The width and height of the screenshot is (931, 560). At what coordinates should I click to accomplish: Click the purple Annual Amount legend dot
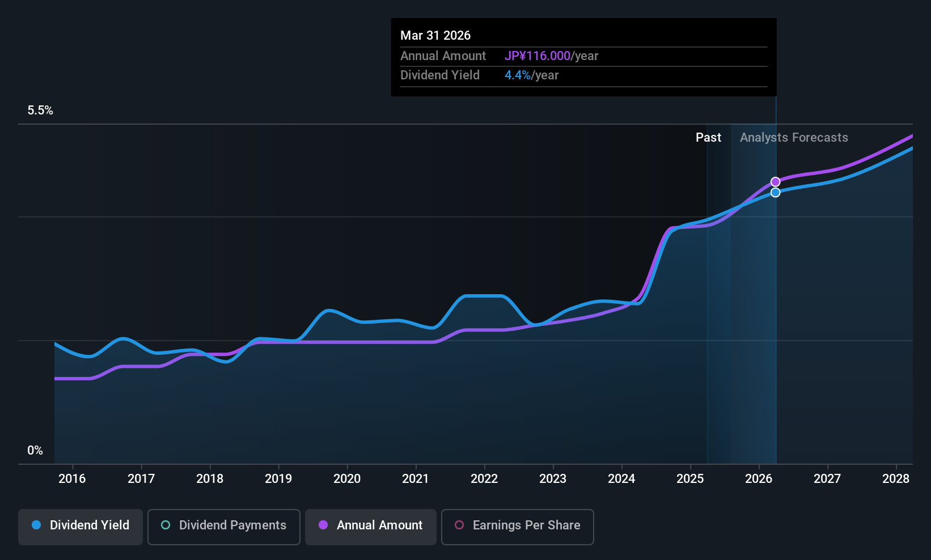coord(323,525)
